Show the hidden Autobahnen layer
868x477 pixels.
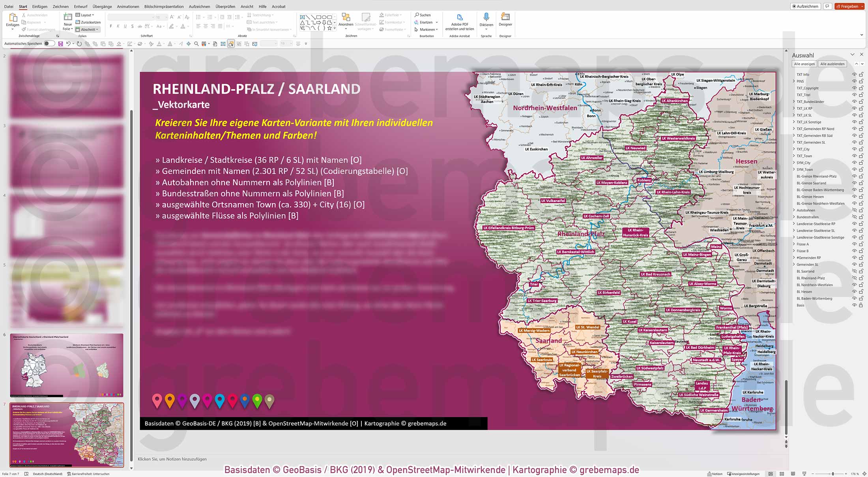[855, 210]
